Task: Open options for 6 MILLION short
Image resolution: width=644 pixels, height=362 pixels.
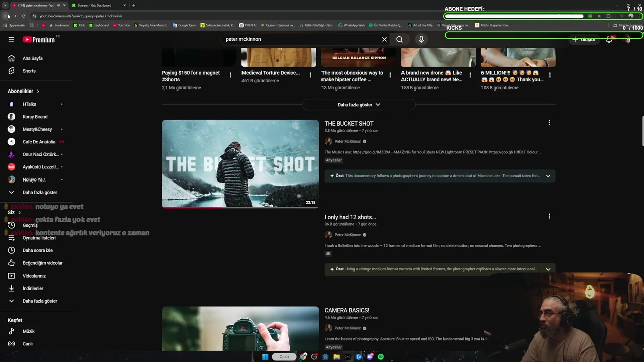Action: (x=550, y=75)
